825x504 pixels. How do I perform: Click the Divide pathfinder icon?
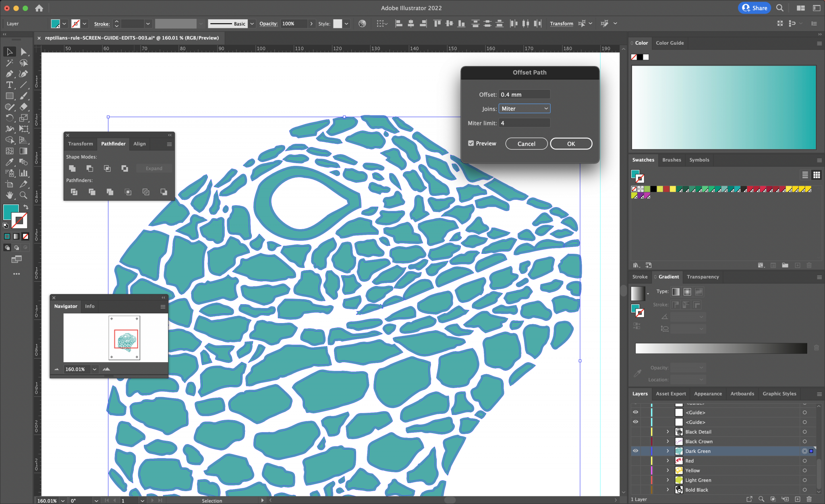pyautogui.click(x=74, y=192)
